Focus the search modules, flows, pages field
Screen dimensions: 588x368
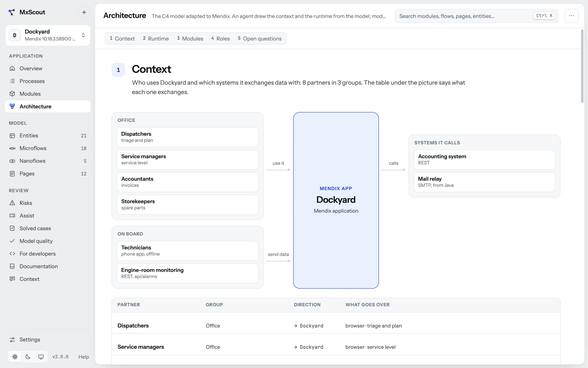476,16
